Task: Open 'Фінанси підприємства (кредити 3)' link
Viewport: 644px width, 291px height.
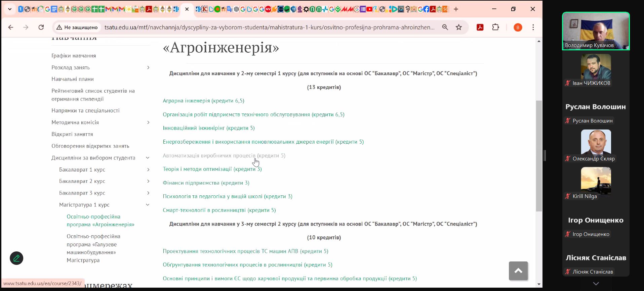Action: (x=206, y=183)
